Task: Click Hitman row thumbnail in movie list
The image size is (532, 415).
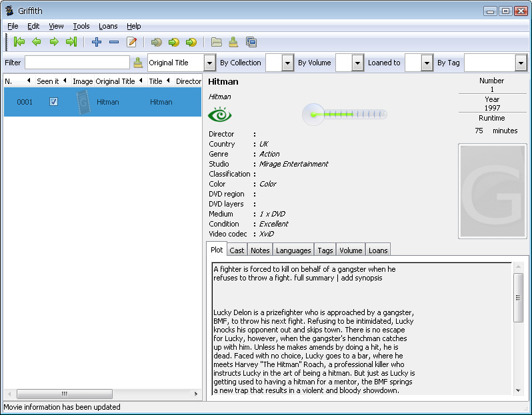Action: point(83,102)
